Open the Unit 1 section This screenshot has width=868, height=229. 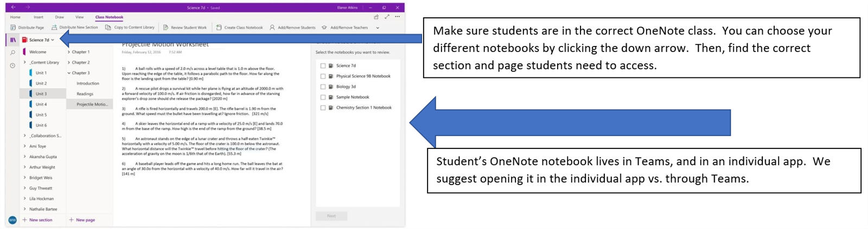(41, 73)
